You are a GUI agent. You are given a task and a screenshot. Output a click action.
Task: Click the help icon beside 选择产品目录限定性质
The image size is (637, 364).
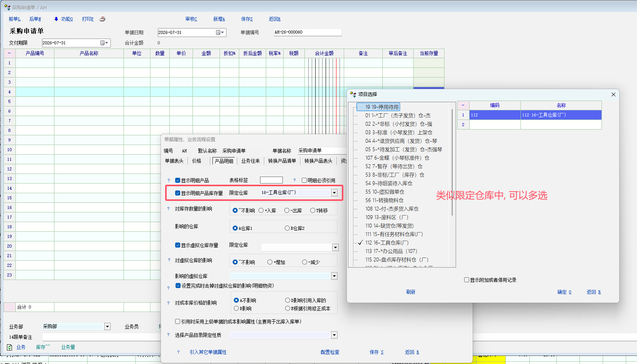pos(168,335)
